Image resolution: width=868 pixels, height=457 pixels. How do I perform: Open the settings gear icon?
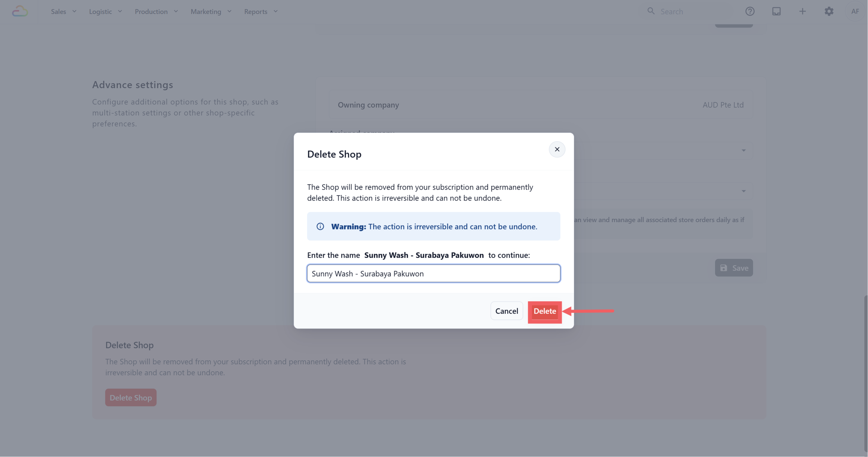(829, 12)
